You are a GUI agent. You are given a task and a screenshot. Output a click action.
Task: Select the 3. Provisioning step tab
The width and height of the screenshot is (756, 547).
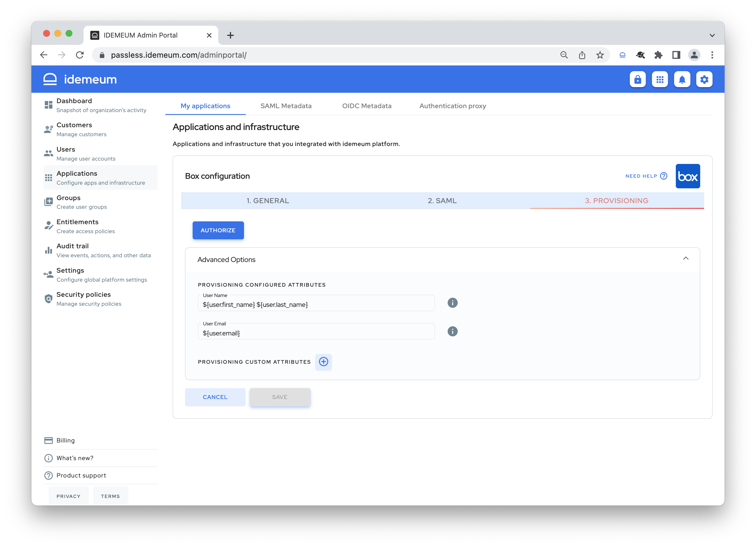coord(616,201)
